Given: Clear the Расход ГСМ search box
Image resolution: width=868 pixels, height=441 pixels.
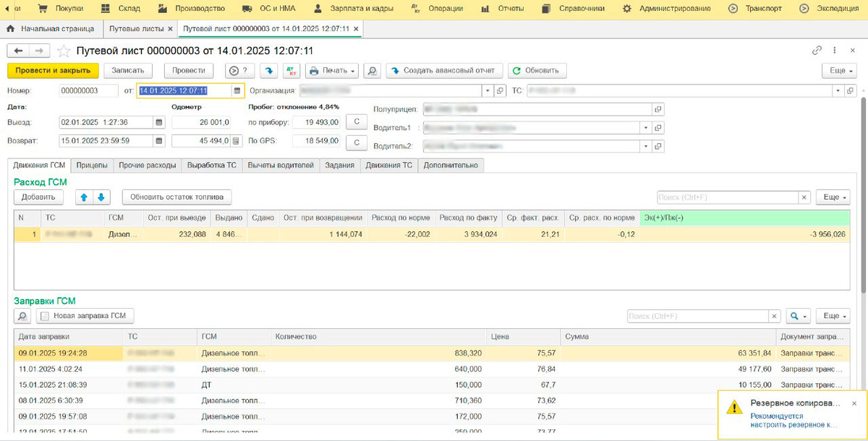Looking at the screenshot, I should pos(804,197).
